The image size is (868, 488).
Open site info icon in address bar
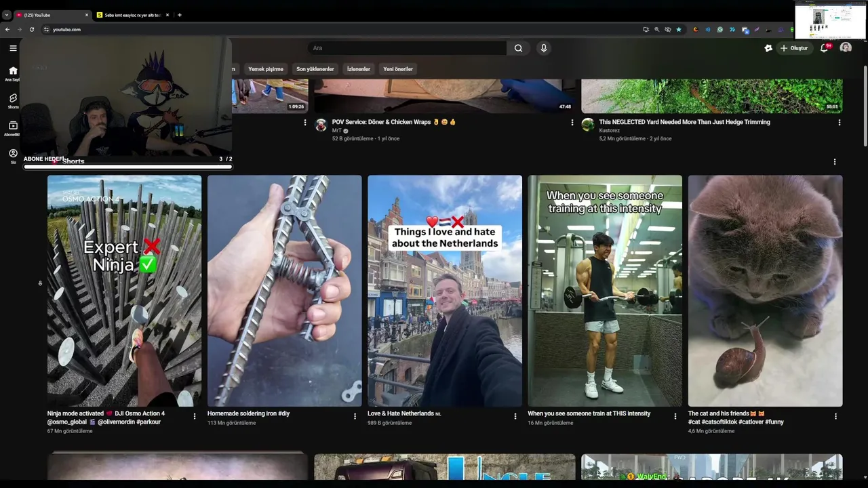pyautogui.click(x=46, y=29)
